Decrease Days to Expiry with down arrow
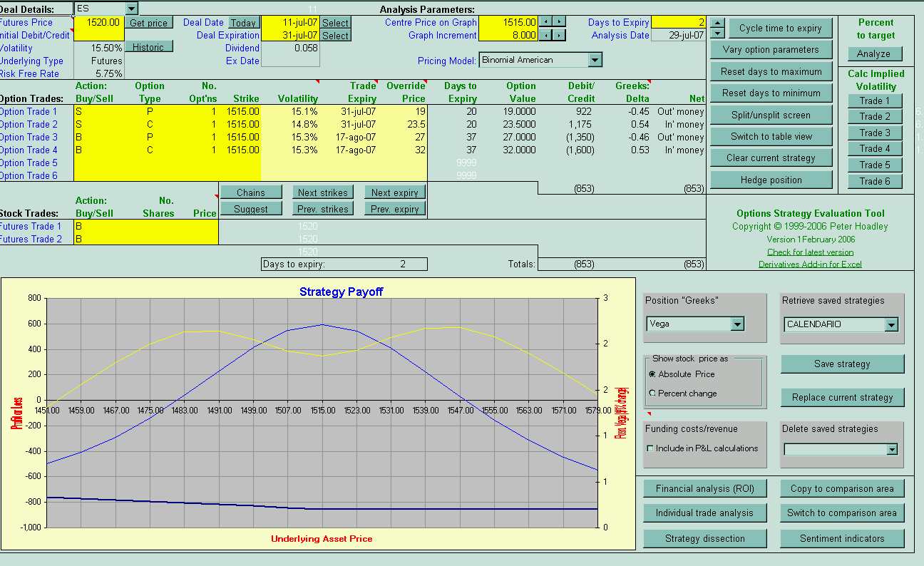 (x=717, y=34)
